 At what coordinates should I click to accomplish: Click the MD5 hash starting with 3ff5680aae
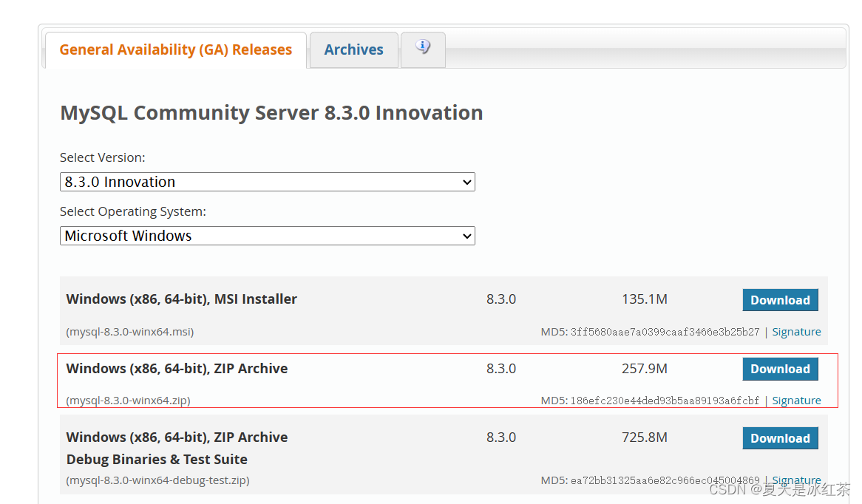click(x=665, y=332)
